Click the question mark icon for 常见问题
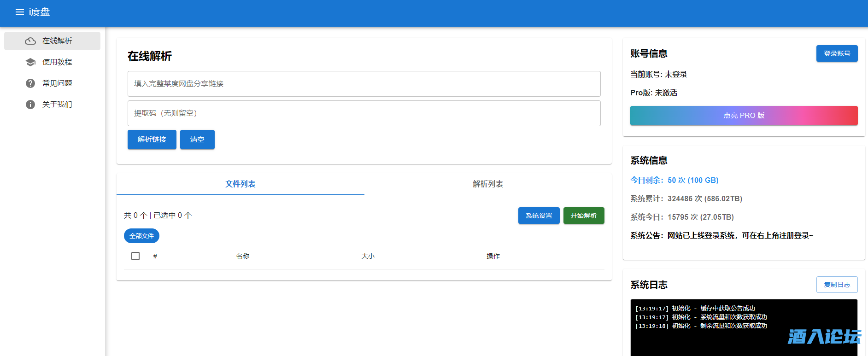 point(30,83)
